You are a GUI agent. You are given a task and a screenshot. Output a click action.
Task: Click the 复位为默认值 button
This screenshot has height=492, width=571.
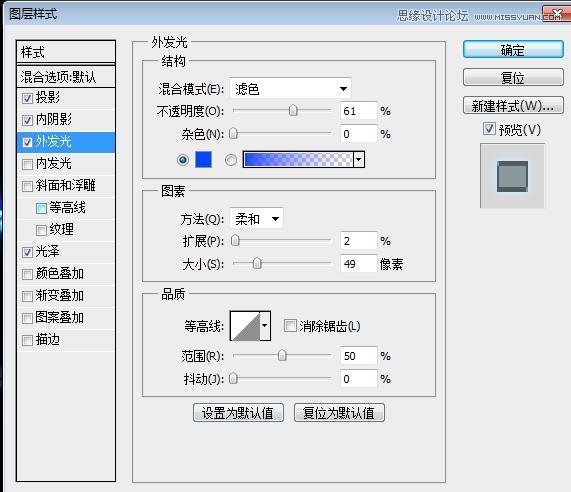(x=339, y=413)
